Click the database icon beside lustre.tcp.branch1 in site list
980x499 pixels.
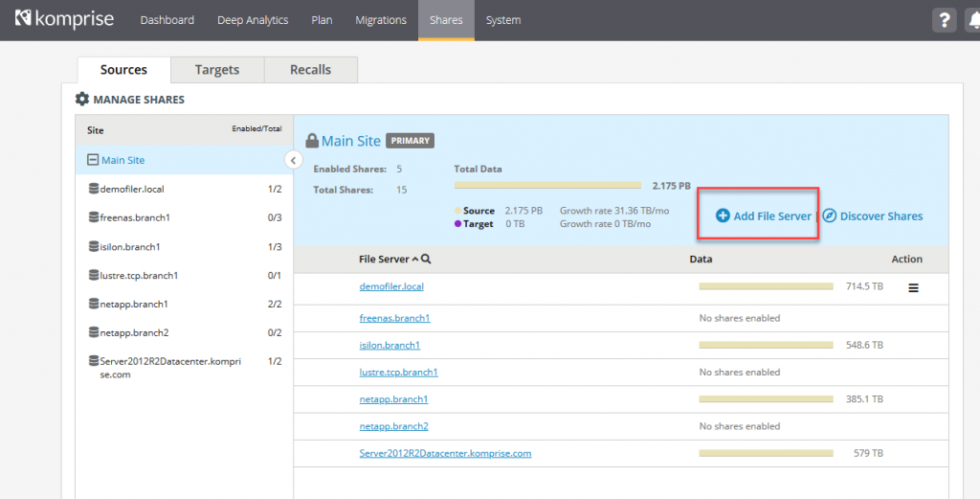94,275
